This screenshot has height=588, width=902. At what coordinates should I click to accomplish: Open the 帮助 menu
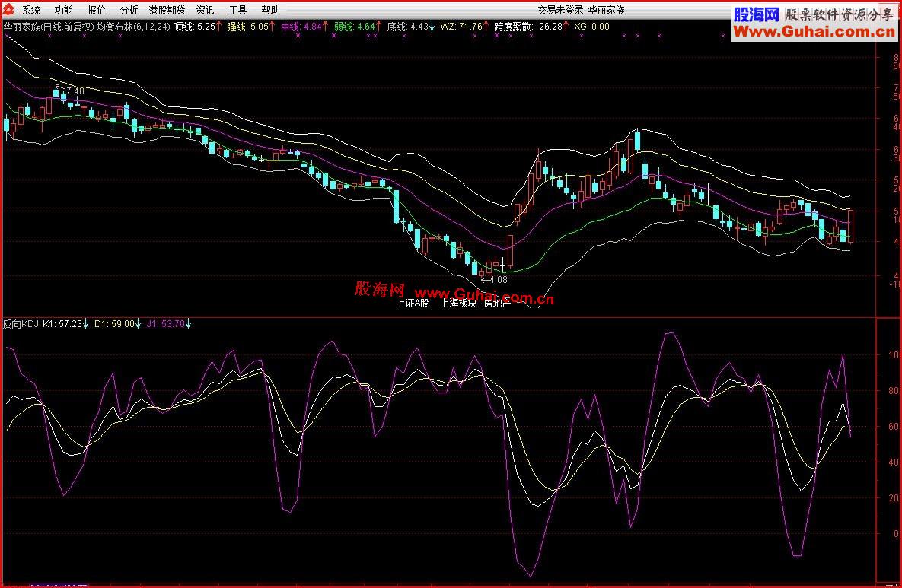271,10
